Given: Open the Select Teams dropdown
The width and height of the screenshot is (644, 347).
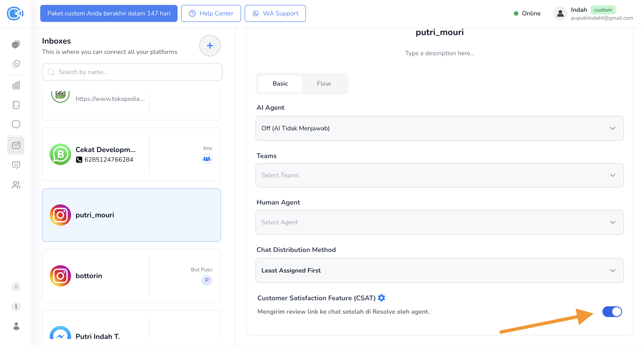Looking at the screenshot, I should (x=439, y=175).
